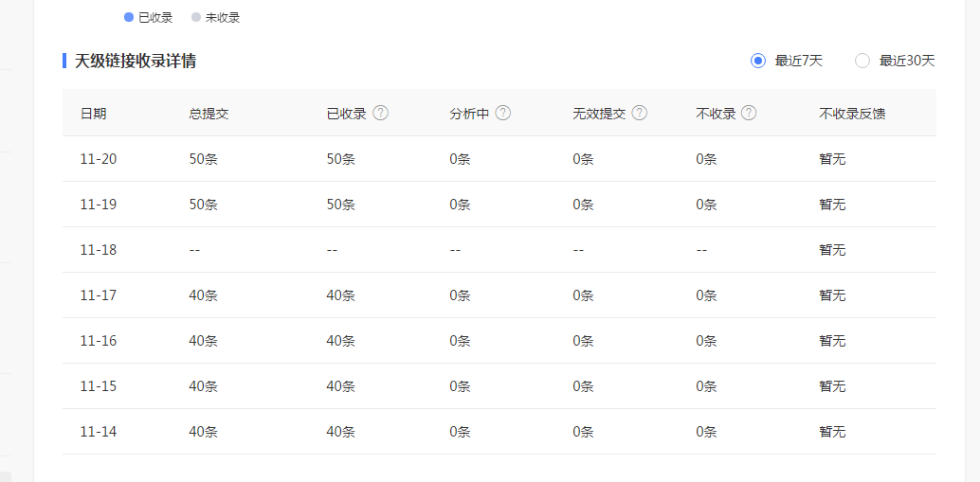
Task: Click 已收录 value 40条 in 11-16 row
Action: (340, 341)
